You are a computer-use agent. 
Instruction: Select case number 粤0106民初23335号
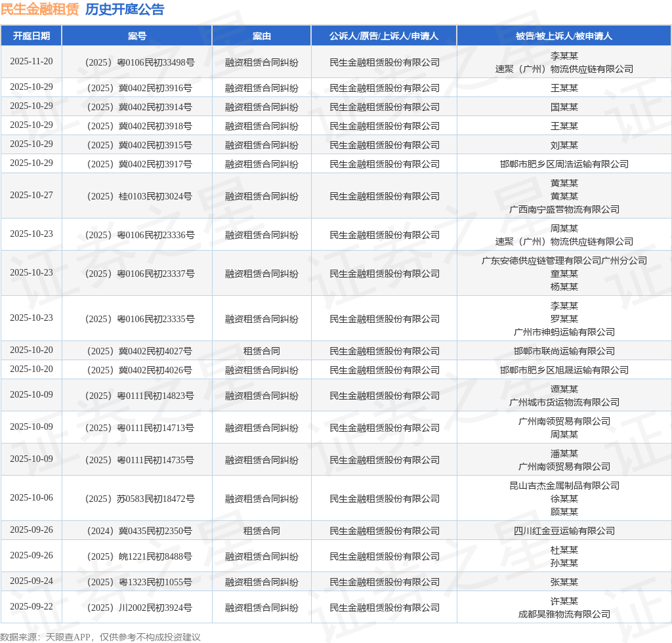[x=140, y=319]
